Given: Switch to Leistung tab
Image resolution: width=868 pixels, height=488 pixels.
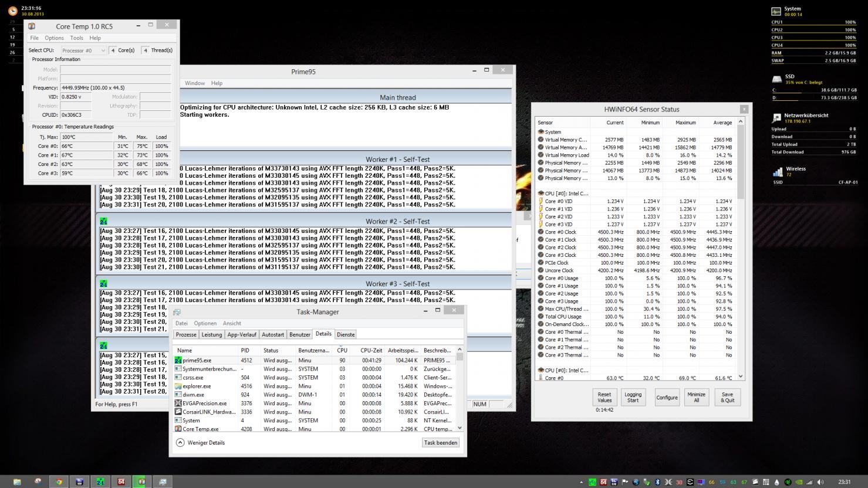Looking at the screenshot, I should pos(212,334).
